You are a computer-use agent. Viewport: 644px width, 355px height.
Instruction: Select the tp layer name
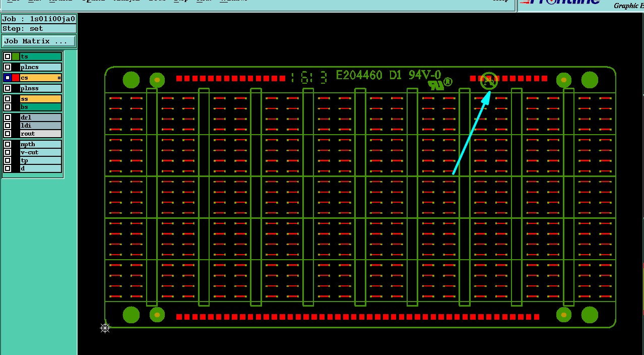(x=41, y=160)
